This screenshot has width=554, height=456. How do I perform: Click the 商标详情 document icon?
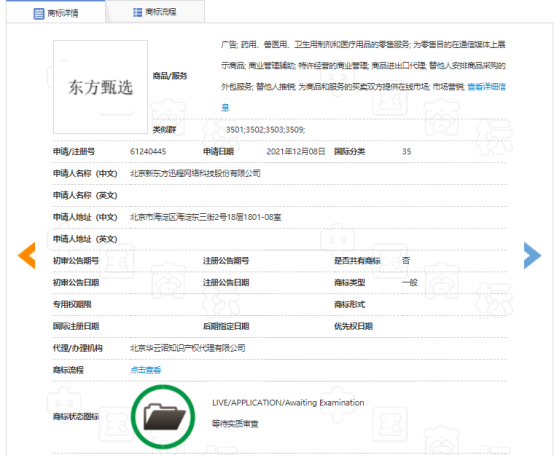tap(39, 14)
